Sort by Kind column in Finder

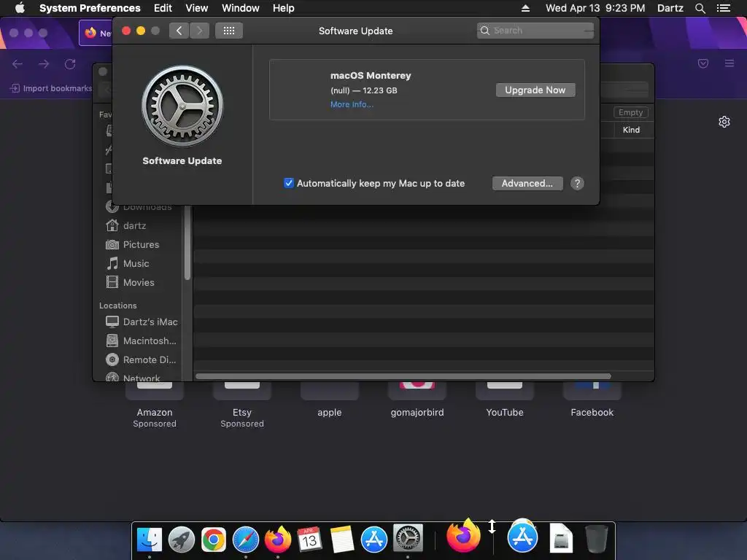[x=631, y=130]
